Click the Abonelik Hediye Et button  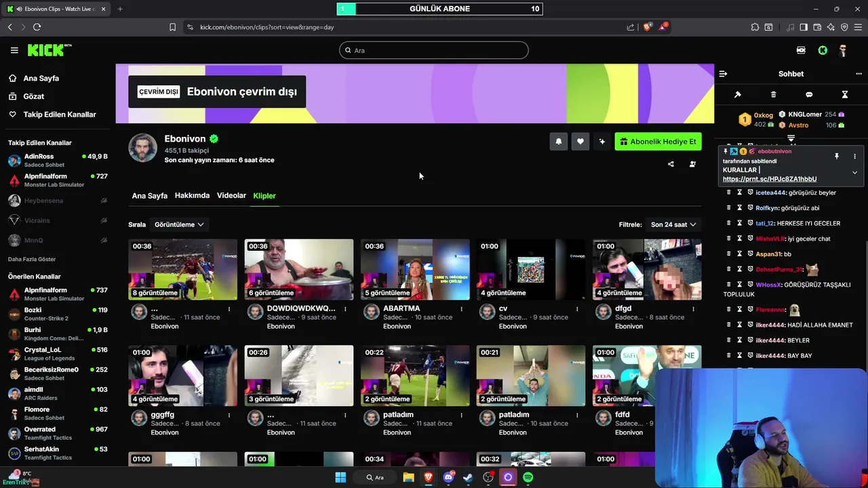click(658, 142)
